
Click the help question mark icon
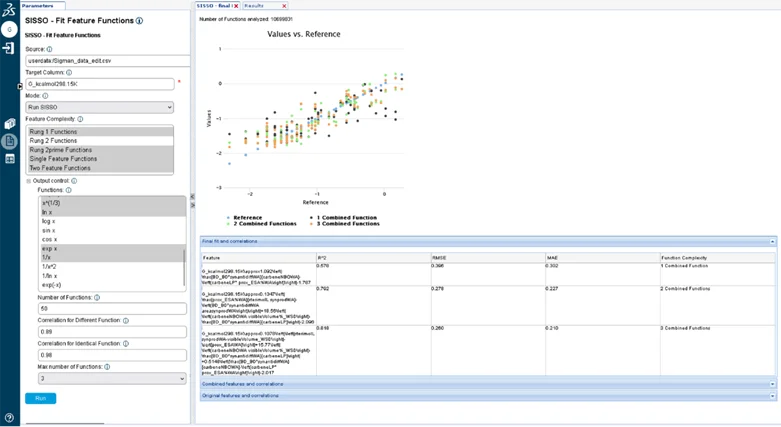click(x=9, y=418)
